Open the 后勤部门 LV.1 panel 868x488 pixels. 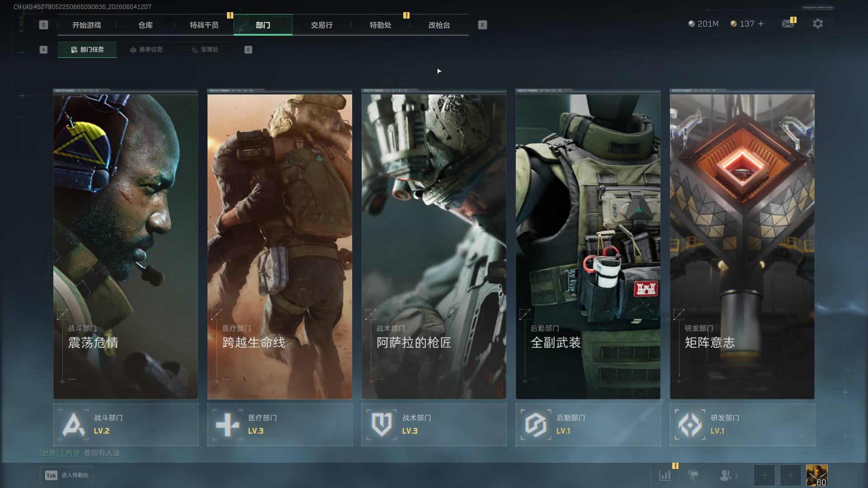click(x=588, y=425)
